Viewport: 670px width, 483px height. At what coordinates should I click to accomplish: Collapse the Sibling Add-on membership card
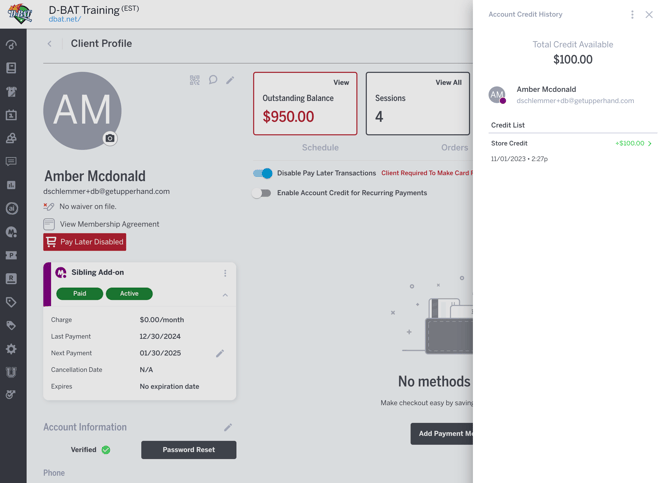click(225, 295)
